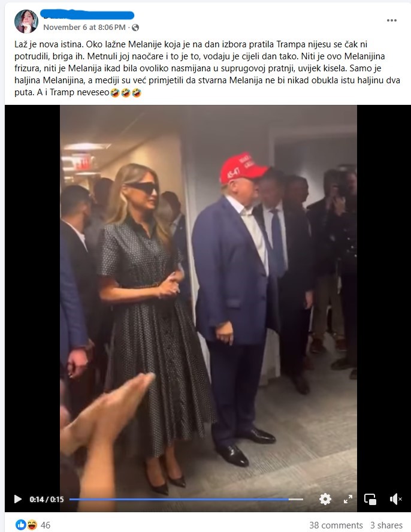The image size is (411, 532).
Task: Open the 3 shares list
Action: 386,525
